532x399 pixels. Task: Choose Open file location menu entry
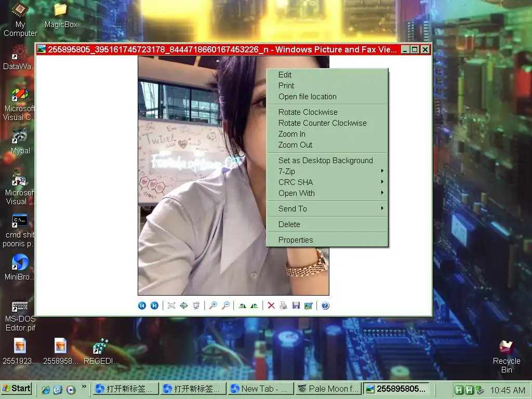coord(327,96)
